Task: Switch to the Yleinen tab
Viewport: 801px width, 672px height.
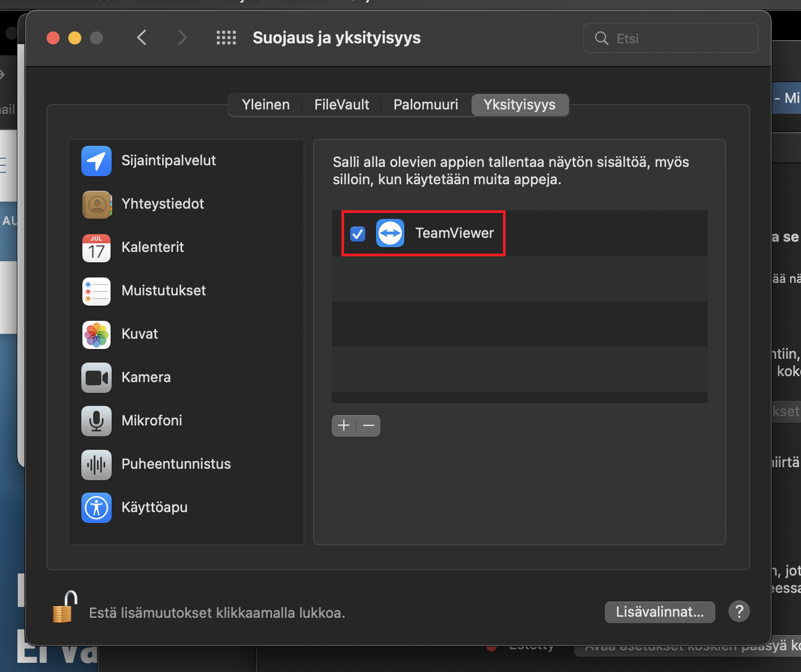Action: coord(266,105)
